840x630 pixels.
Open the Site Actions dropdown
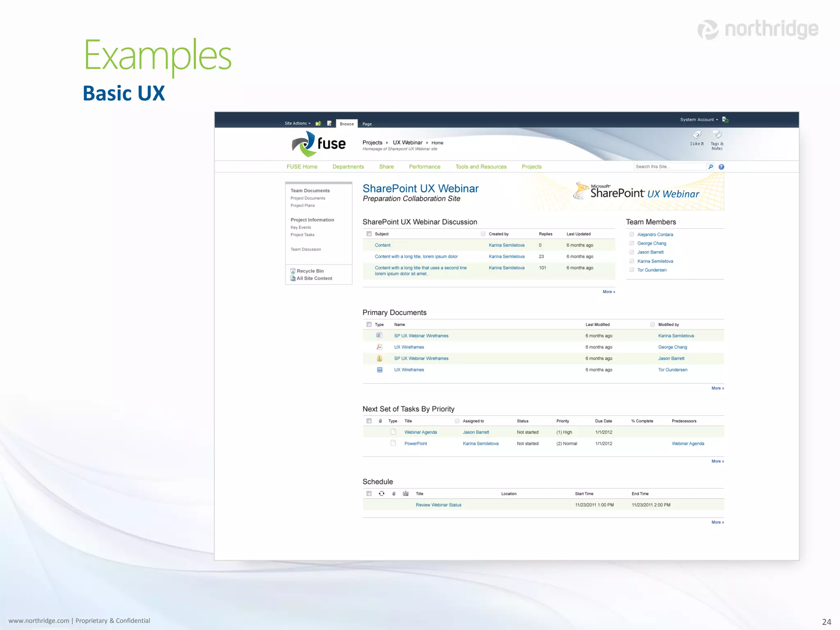point(298,123)
